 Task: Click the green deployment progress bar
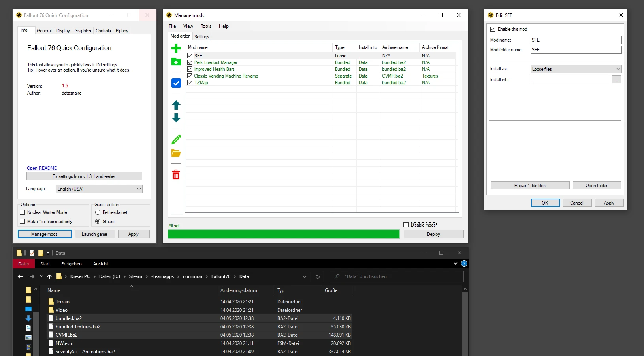coord(284,234)
